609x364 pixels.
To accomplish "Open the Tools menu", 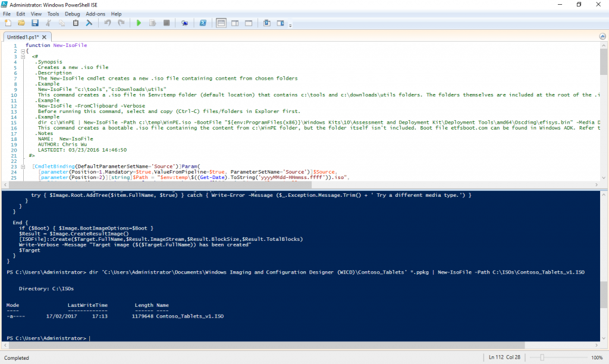I will tap(53, 14).
